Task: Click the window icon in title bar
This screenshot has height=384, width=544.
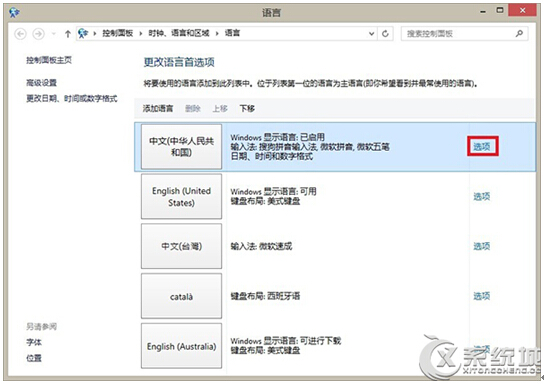Action: click(x=15, y=12)
